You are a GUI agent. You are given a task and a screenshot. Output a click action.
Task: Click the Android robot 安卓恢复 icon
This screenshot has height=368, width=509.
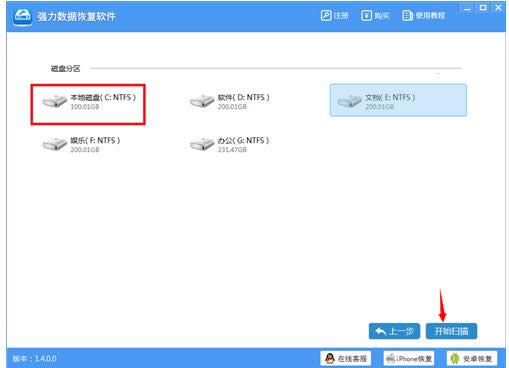(454, 359)
